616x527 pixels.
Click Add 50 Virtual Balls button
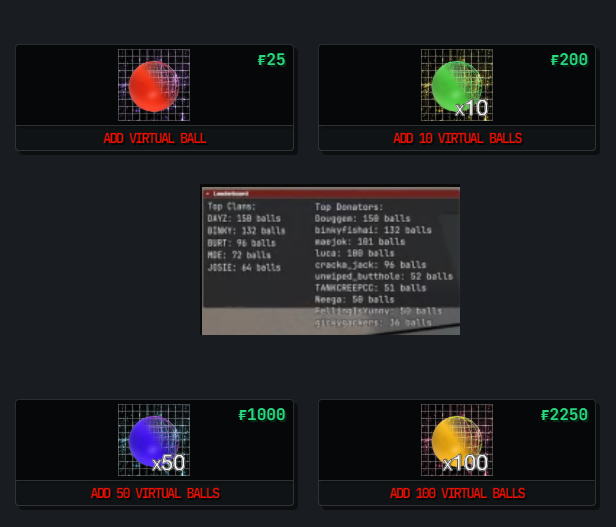coord(154,493)
